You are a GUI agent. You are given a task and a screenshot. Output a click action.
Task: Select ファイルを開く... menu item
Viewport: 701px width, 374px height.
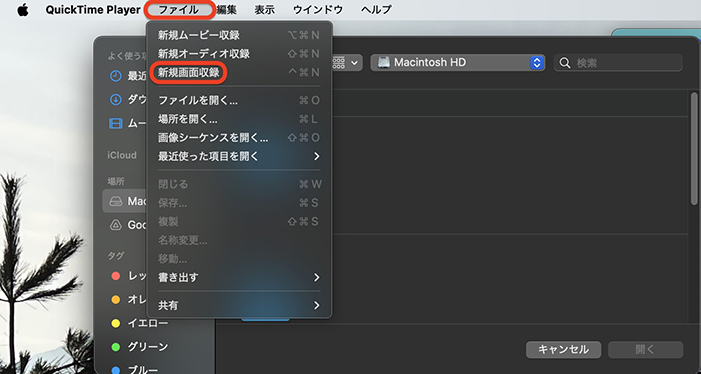pyautogui.click(x=239, y=101)
